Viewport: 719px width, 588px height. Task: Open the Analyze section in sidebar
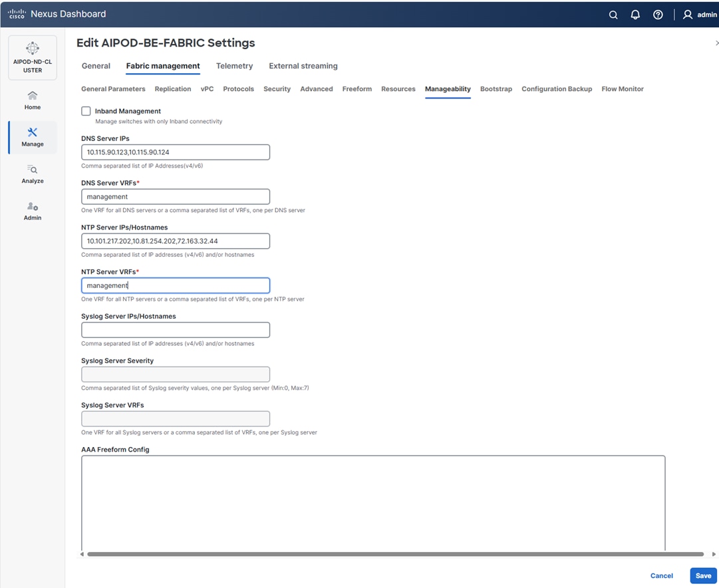32,174
